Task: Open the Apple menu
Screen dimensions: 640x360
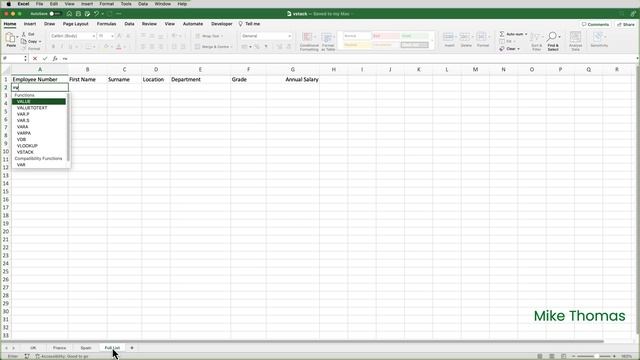Action: click(8, 4)
